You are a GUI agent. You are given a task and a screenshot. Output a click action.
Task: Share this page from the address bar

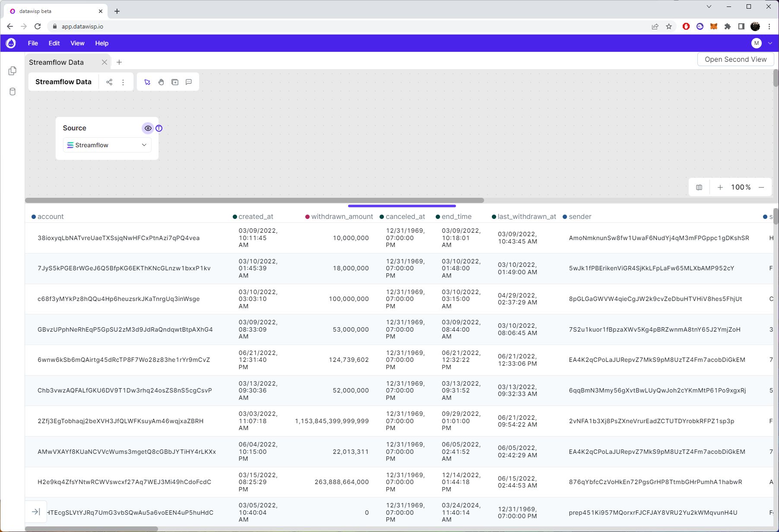coord(655,26)
